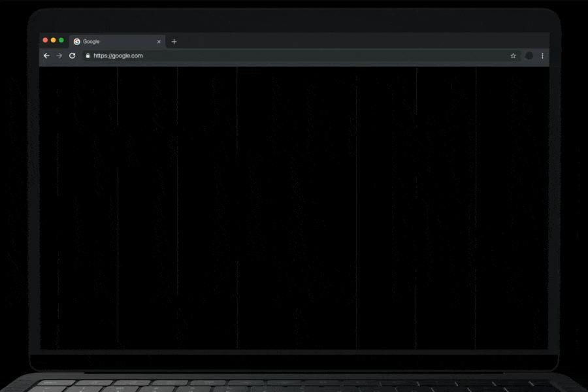588x392 pixels.
Task: Click the Google favicon on the tab
Action: pyautogui.click(x=77, y=42)
